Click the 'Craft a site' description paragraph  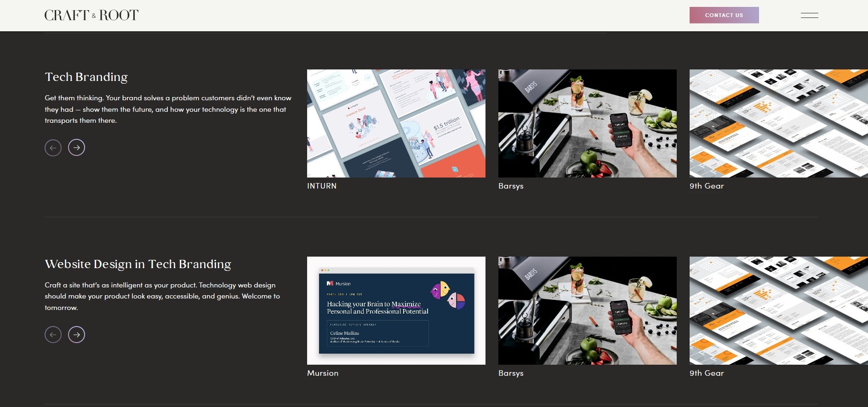162,296
